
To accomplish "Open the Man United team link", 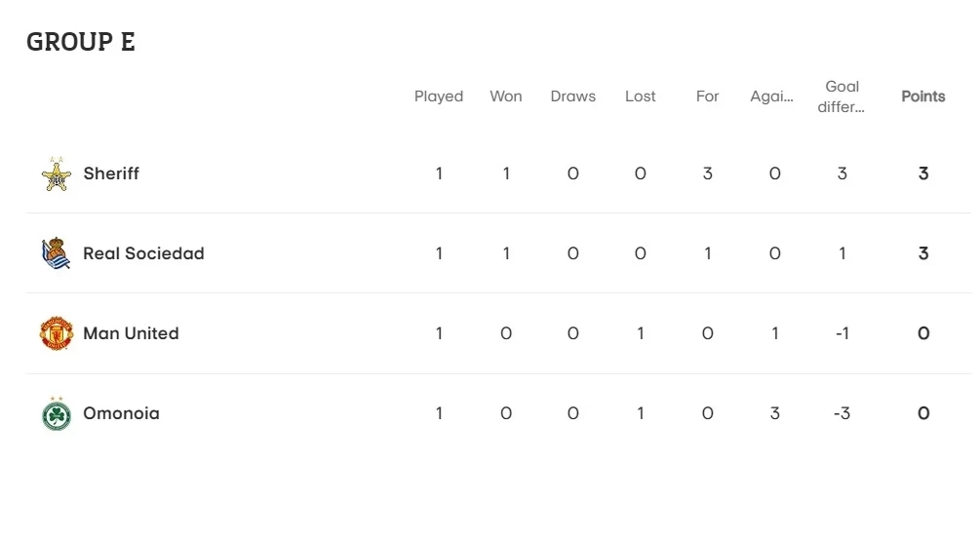I will [131, 333].
